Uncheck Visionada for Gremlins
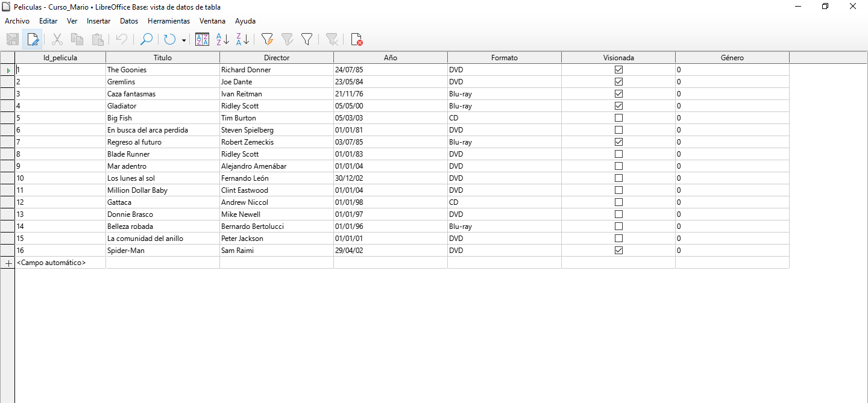Image resolution: width=868 pixels, height=403 pixels. [x=618, y=82]
